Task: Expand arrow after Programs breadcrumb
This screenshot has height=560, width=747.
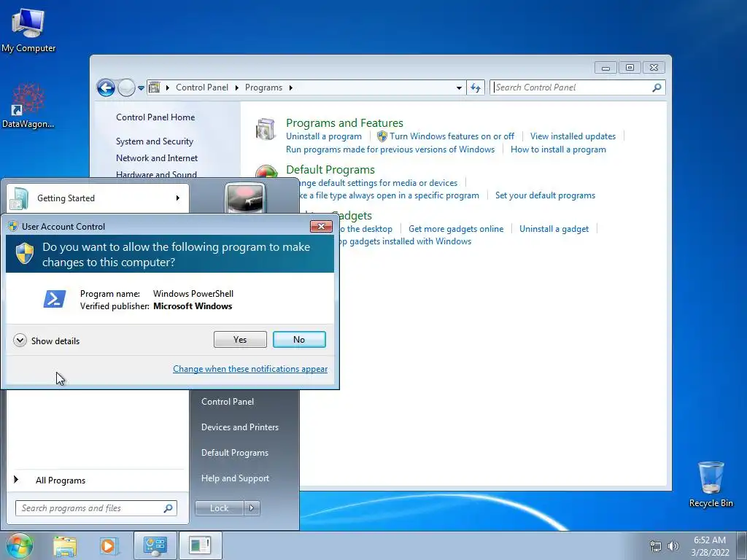Action: pyautogui.click(x=290, y=87)
